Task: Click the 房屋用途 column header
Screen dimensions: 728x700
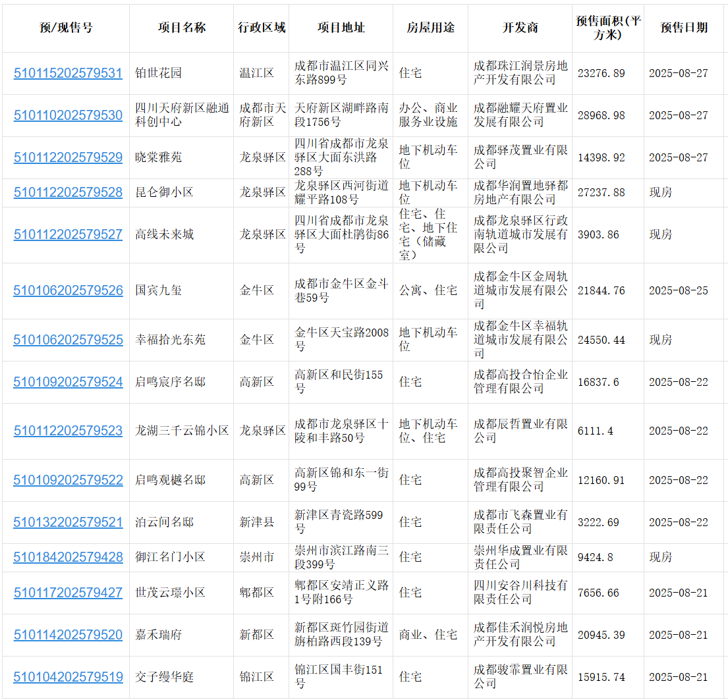Action: click(x=430, y=28)
